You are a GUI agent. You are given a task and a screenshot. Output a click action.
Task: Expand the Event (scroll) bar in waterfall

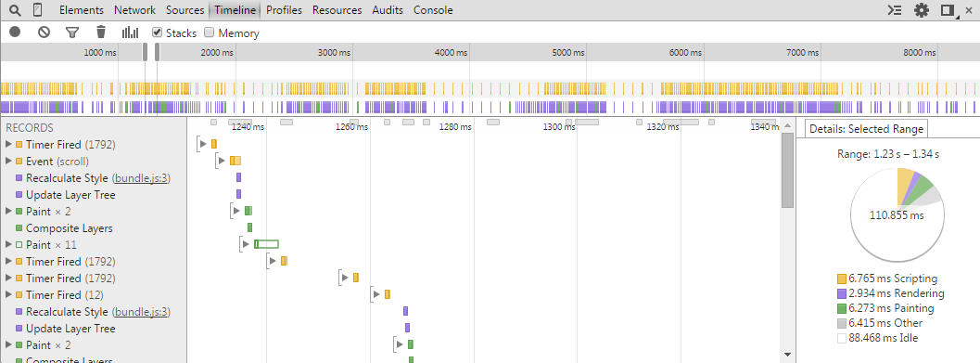pos(221,161)
